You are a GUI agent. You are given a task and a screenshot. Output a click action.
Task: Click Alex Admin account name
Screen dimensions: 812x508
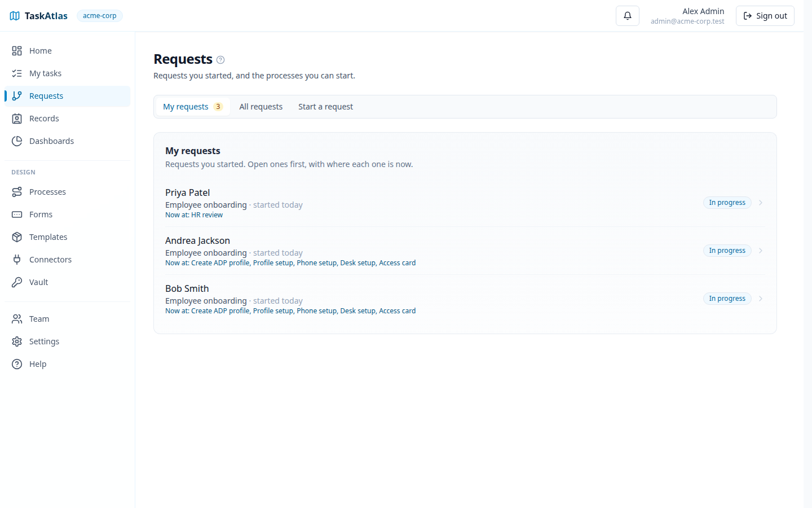(x=703, y=11)
